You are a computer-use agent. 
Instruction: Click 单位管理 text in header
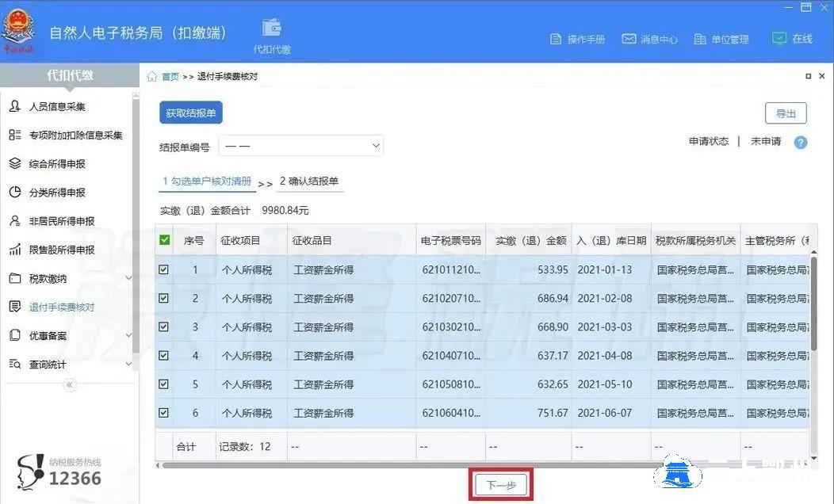pos(729,40)
